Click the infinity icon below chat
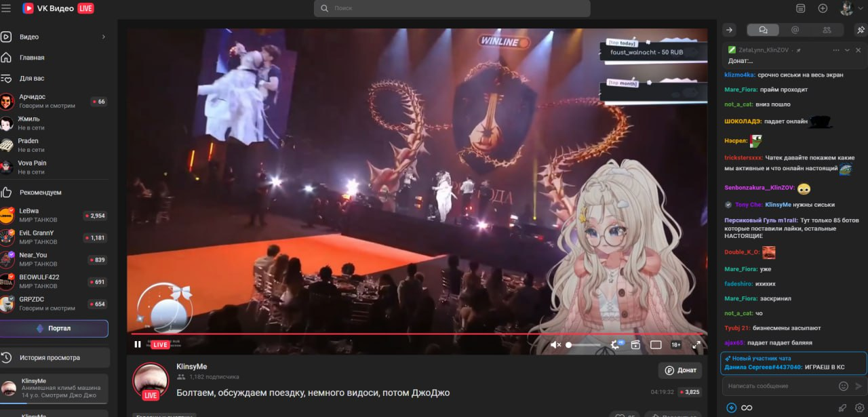The width and height of the screenshot is (868, 417). coord(747,408)
